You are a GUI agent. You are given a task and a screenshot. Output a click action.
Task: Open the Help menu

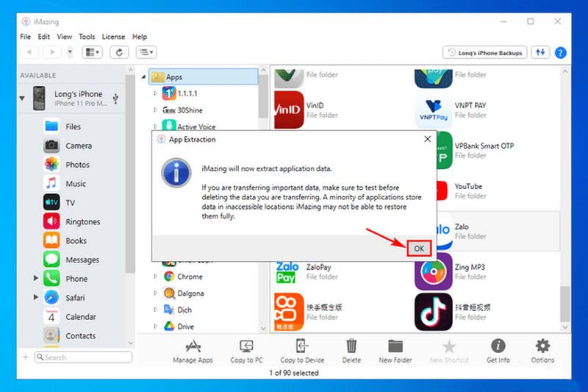(140, 37)
